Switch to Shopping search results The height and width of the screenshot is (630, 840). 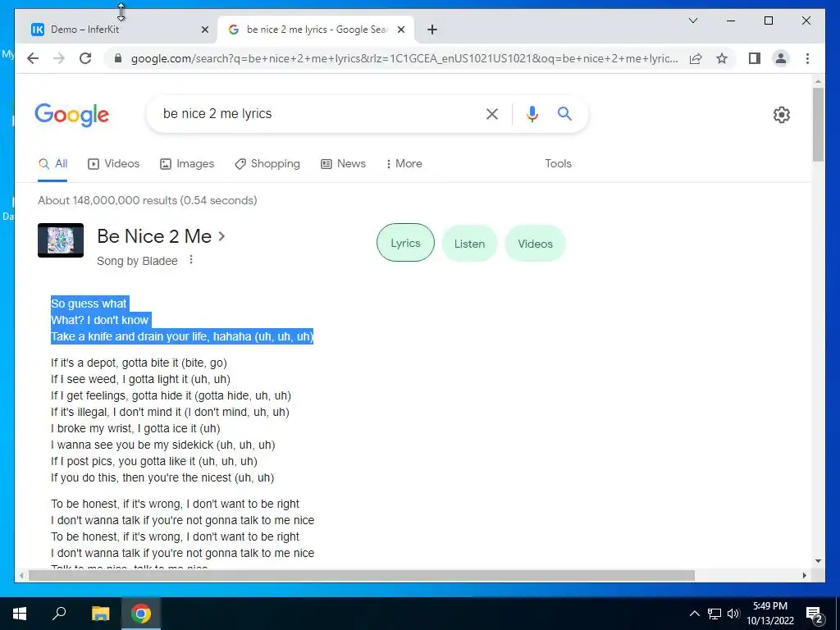tap(267, 163)
